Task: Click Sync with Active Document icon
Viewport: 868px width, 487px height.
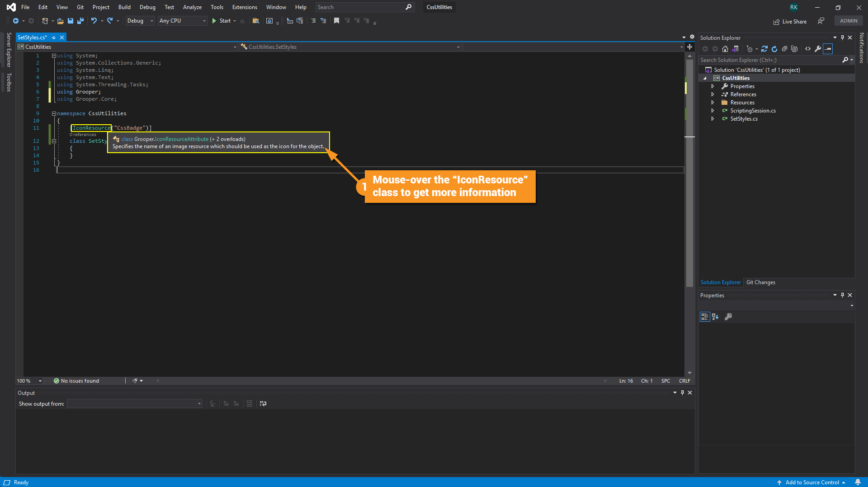Action: coord(764,49)
